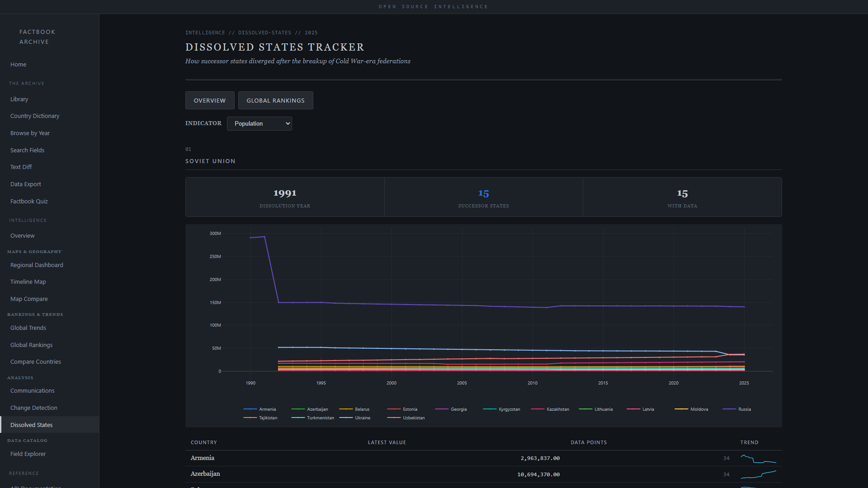Viewport: 868px width, 488px height.
Task: Open the Factbook Quiz page
Action: (29, 202)
